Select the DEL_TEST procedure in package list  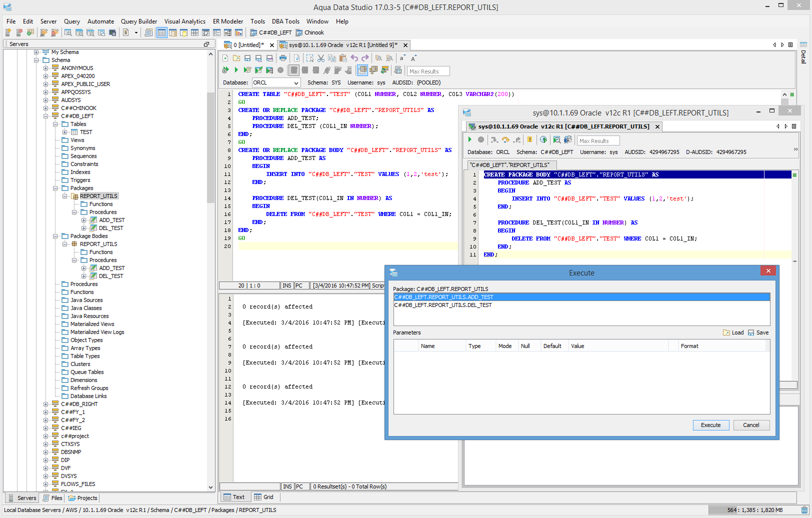(443, 305)
